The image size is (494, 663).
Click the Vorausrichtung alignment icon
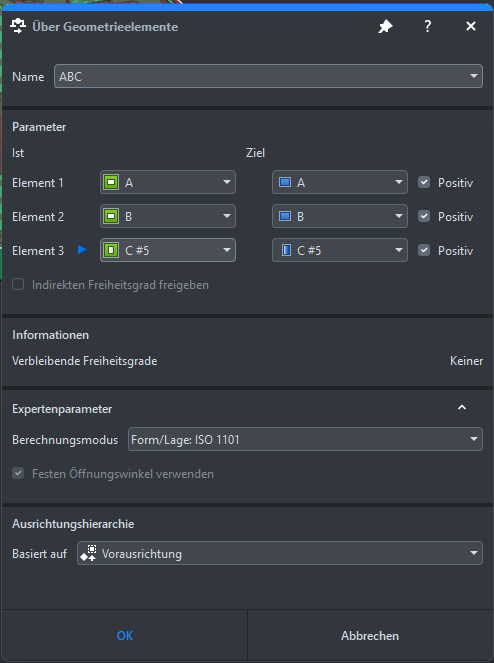(x=88, y=553)
